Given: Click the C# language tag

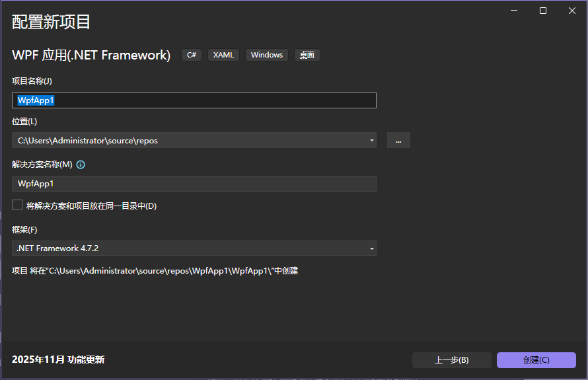Looking at the screenshot, I should [192, 55].
